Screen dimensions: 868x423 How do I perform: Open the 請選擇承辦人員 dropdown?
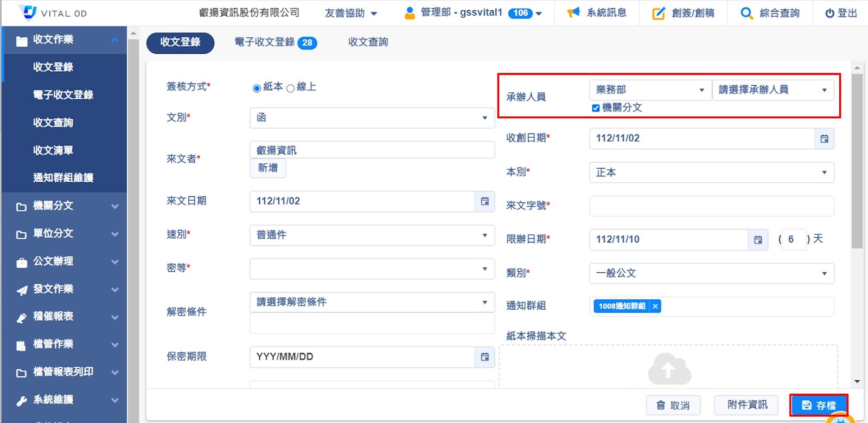(x=773, y=90)
